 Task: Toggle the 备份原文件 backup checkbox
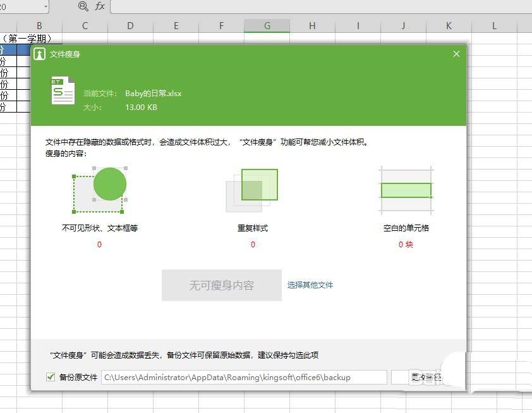pyautogui.click(x=51, y=377)
